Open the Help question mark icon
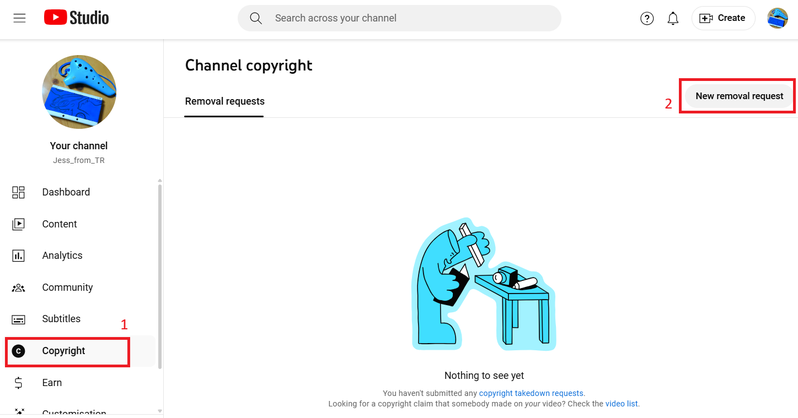798x418 pixels. click(x=647, y=18)
